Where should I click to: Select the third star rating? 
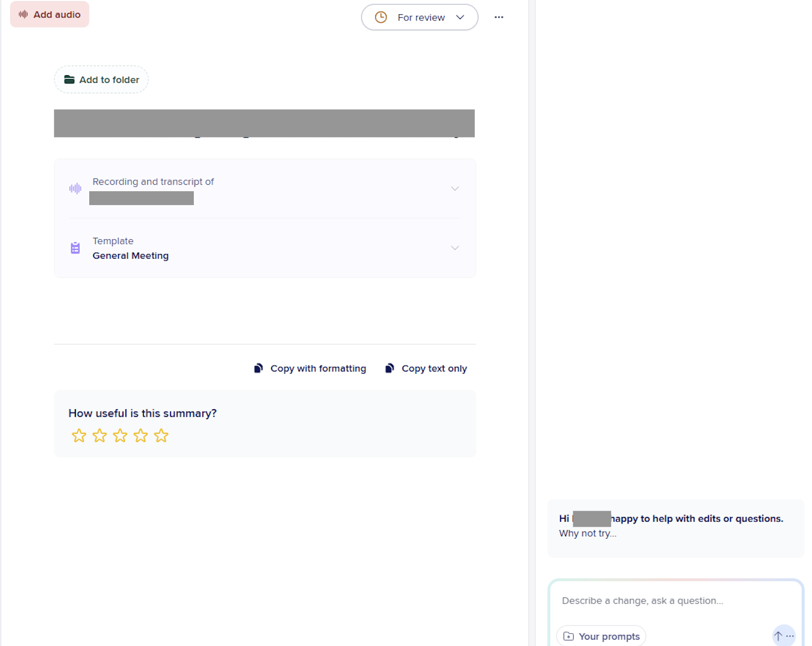pyautogui.click(x=120, y=435)
